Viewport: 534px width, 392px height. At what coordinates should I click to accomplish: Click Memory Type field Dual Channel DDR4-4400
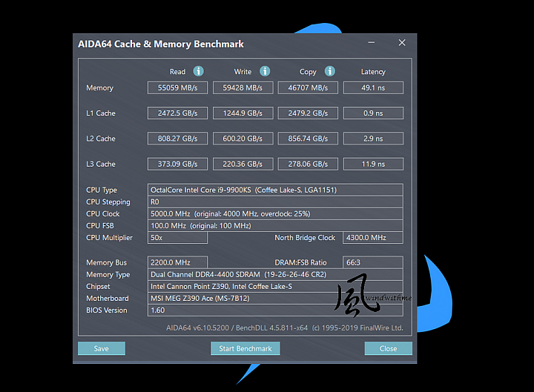pyautogui.click(x=275, y=274)
